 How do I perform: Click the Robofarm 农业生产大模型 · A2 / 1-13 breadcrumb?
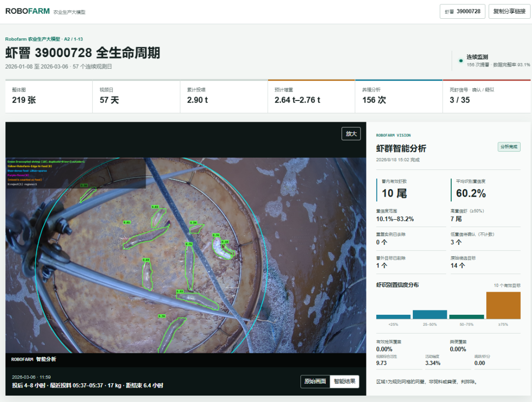click(44, 39)
